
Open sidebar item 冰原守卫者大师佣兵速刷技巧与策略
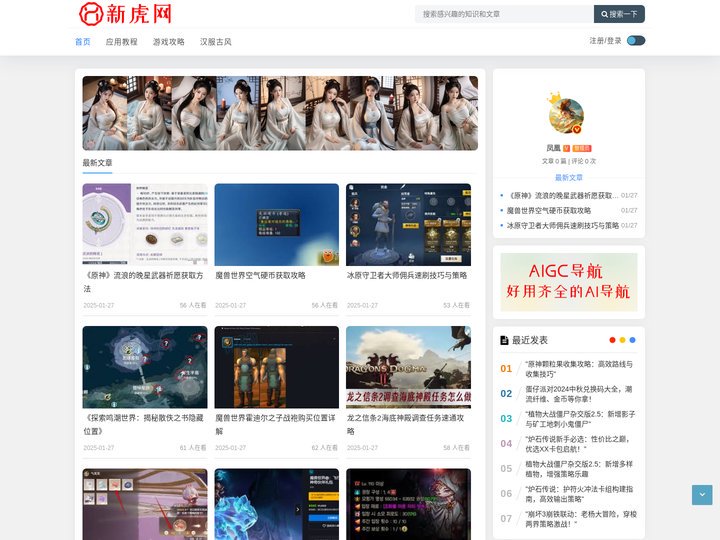[x=562, y=225]
